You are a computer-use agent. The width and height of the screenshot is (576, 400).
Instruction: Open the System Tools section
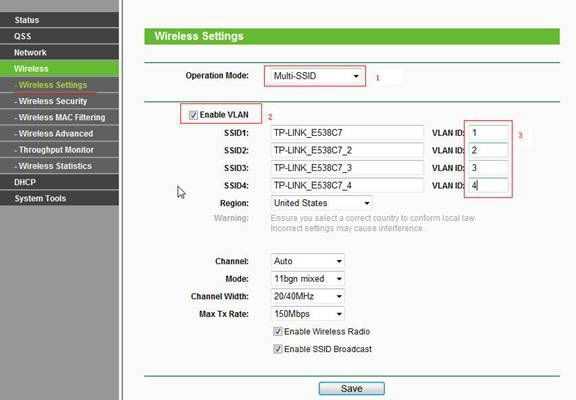coord(59,198)
